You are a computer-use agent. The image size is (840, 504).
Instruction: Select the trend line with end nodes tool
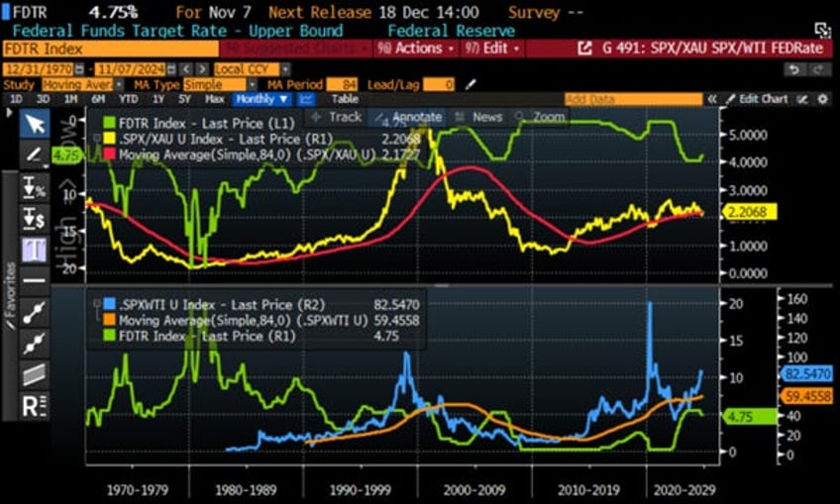(x=35, y=313)
